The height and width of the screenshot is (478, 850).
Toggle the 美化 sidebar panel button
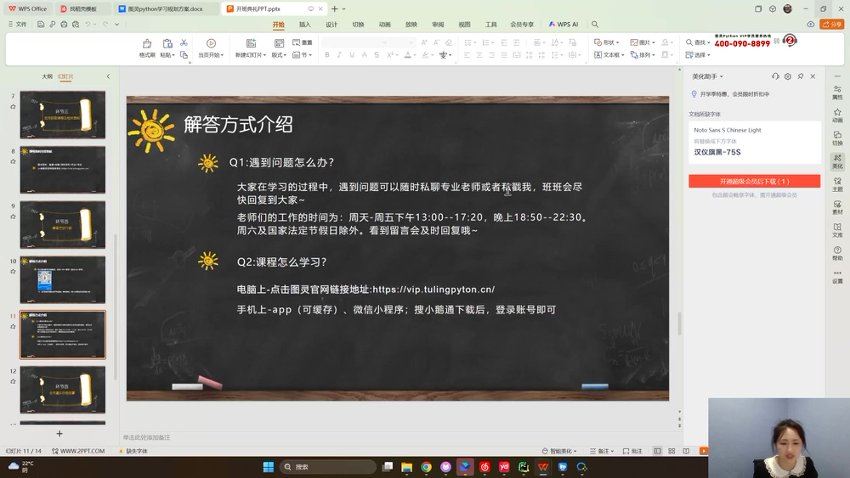[838, 161]
